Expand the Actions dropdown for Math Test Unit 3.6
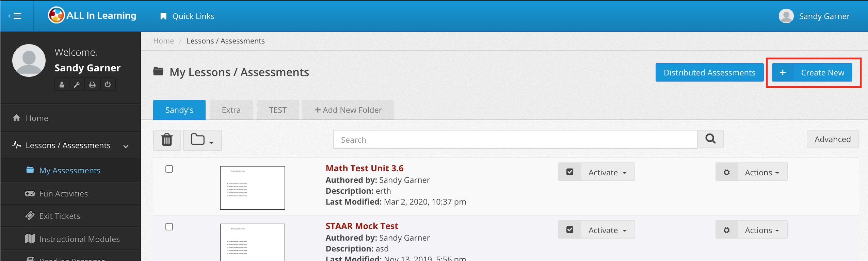868x261 pixels. pos(762,172)
